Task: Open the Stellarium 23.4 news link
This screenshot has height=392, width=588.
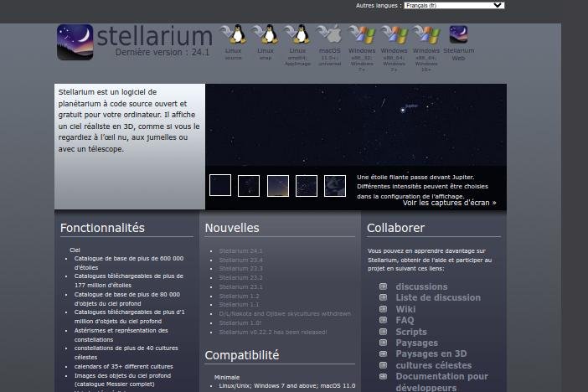Action: (x=240, y=260)
